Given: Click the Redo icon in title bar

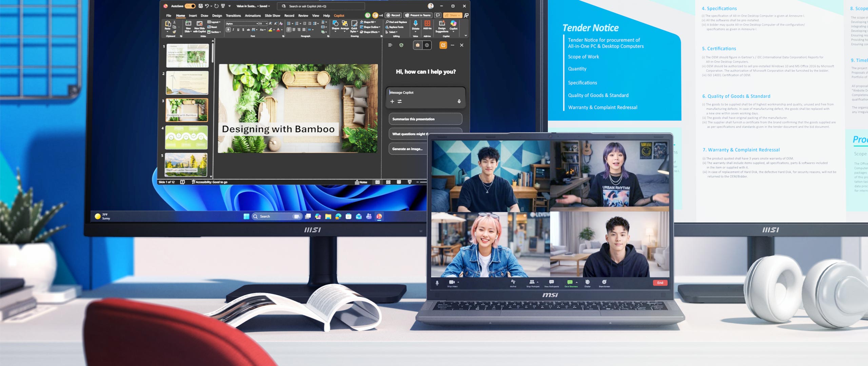Looking at the screenshot, I should coord(216,6).
